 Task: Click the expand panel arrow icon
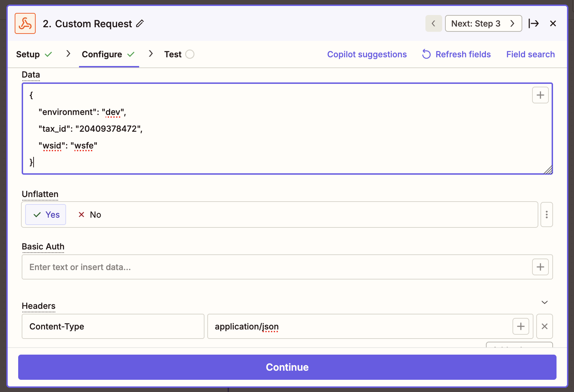[x=533, y=23]
